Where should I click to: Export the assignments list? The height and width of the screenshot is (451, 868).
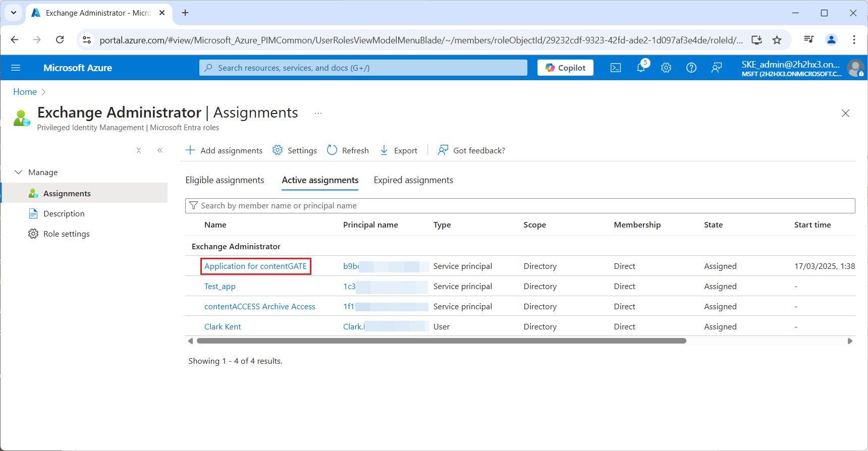point(398,150)
